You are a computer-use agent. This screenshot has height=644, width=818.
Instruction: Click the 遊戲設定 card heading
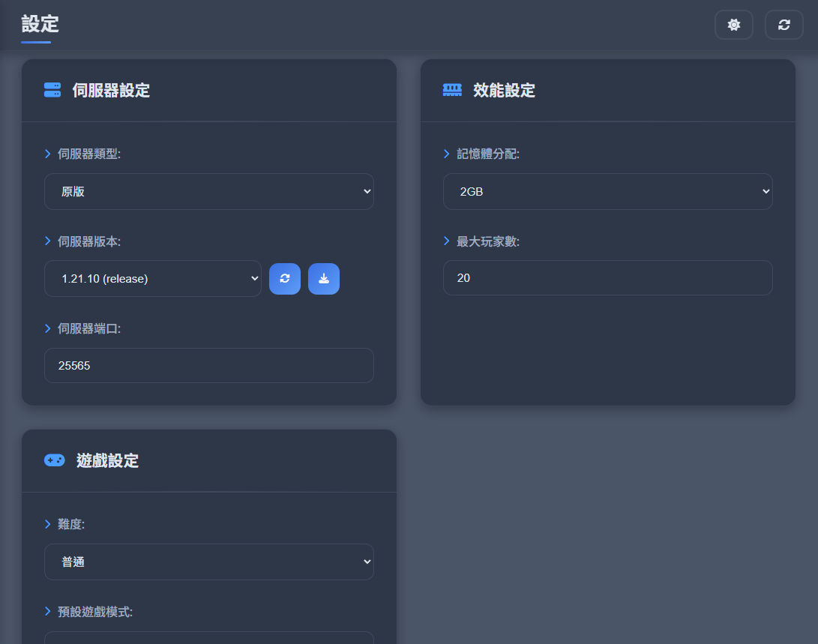(x=107, y=460)
